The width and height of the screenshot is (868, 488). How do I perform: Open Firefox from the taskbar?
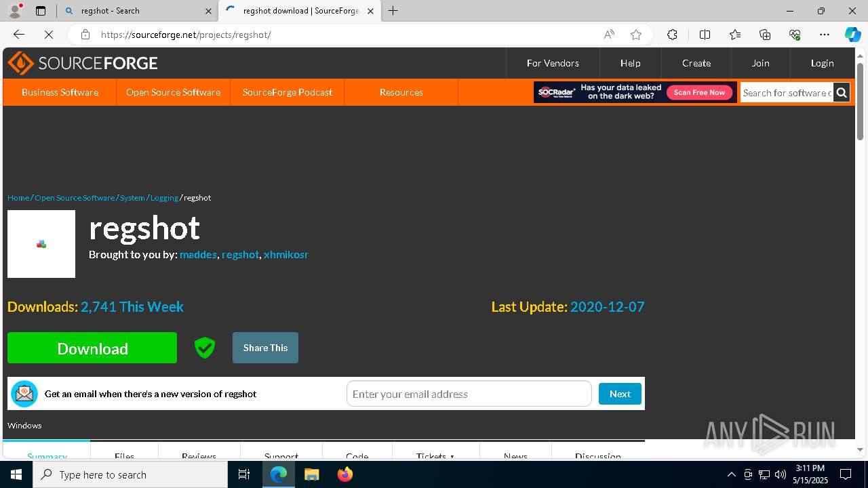(344, 474)
